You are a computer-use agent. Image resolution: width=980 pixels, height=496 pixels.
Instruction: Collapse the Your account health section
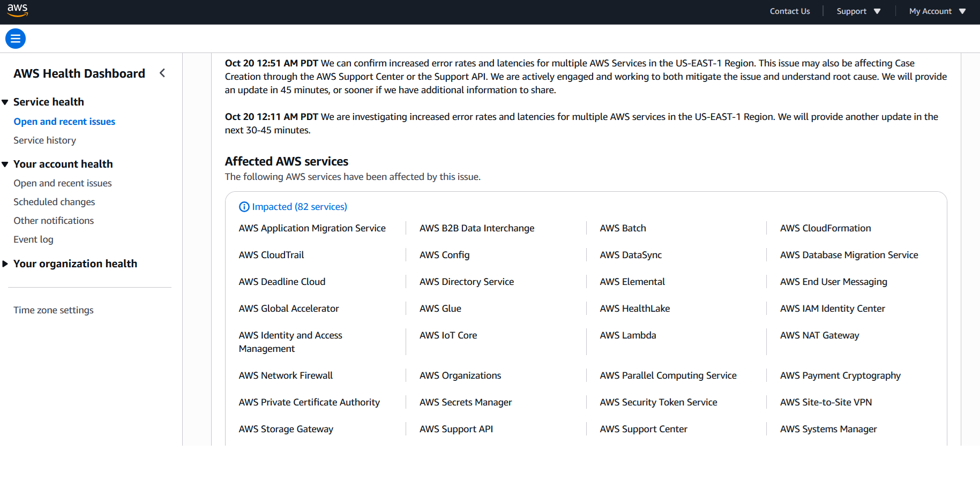pos(5,164)
